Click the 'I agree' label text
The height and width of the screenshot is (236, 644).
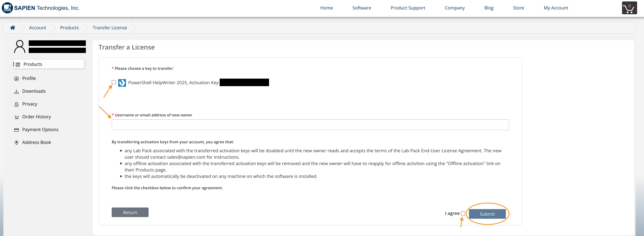[452, 213]
